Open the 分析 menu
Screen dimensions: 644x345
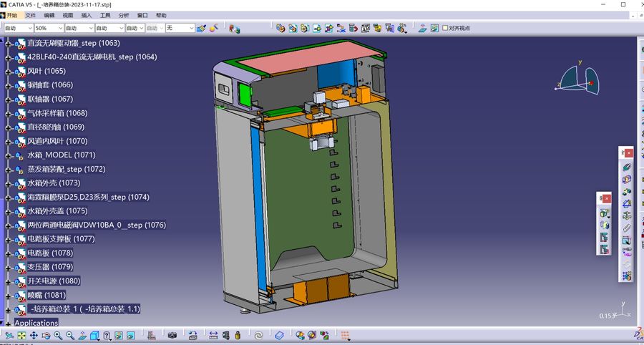coord(124,15)
